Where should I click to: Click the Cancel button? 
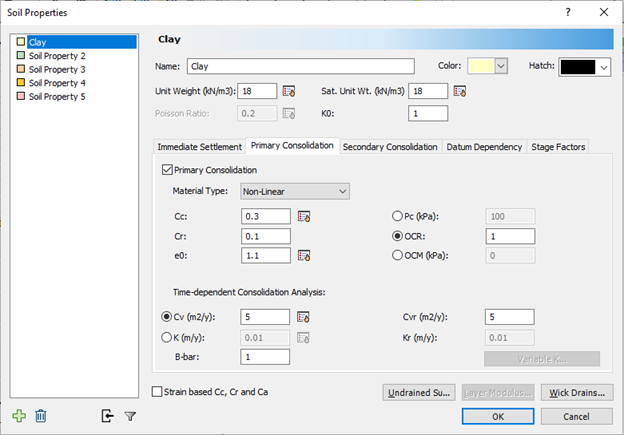[x=576, y=416]
